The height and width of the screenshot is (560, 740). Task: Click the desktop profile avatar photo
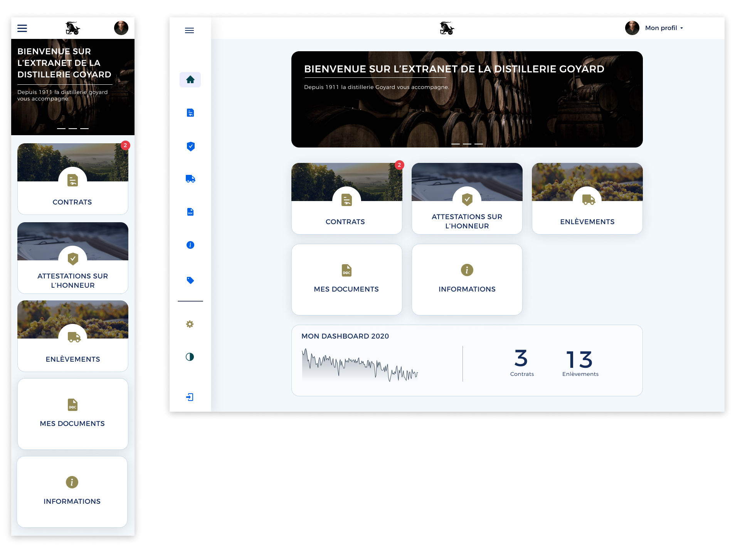[x=632, y=28]
